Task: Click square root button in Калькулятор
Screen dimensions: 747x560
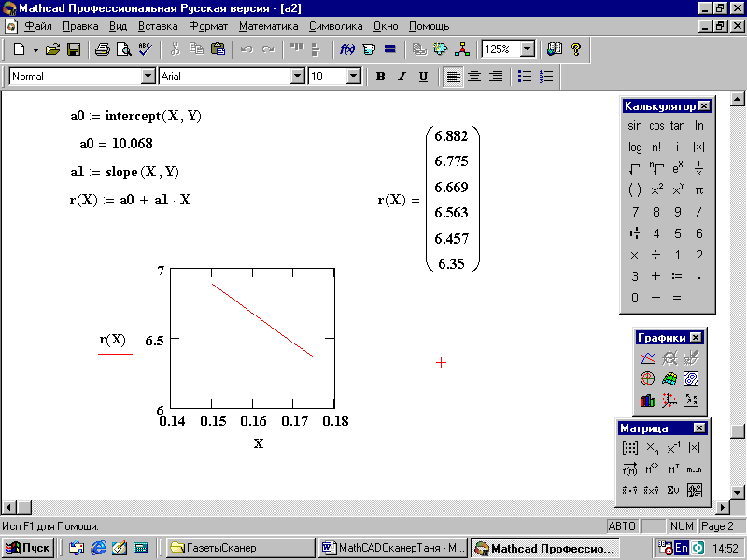Action: click(635, 169)
